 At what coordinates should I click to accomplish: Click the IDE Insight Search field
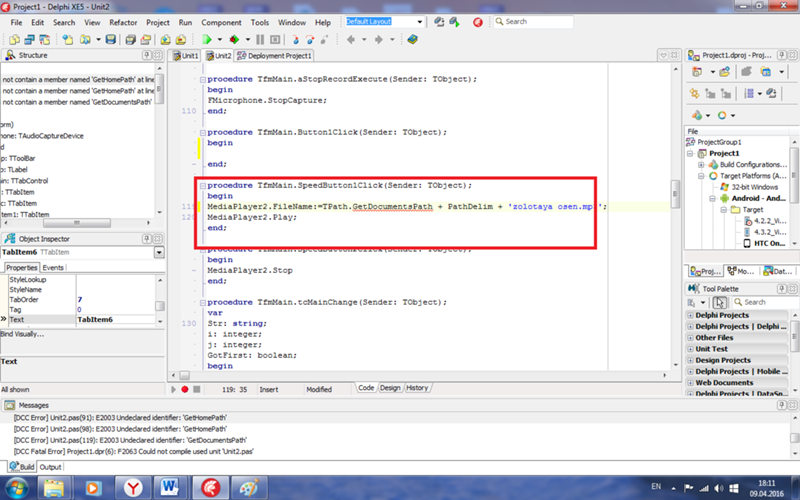[533, 21]
